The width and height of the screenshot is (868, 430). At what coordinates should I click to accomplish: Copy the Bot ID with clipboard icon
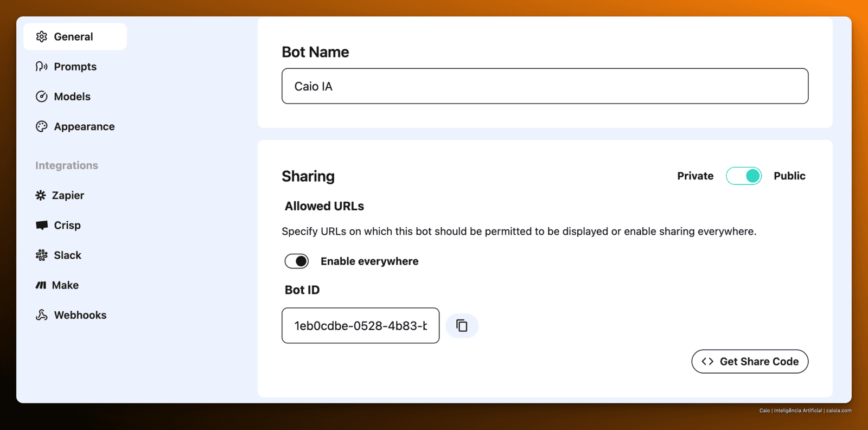[462, 325]
